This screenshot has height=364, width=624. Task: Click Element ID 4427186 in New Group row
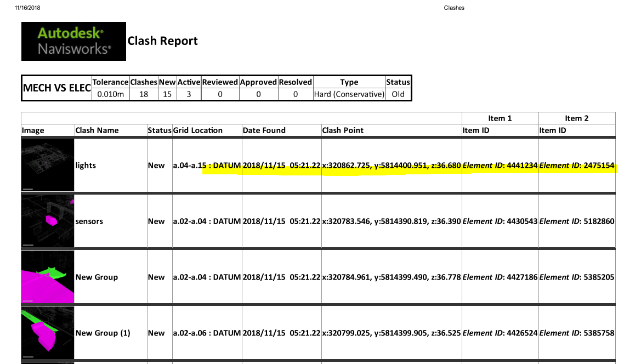pyautogui.click(x=500, y=277)
